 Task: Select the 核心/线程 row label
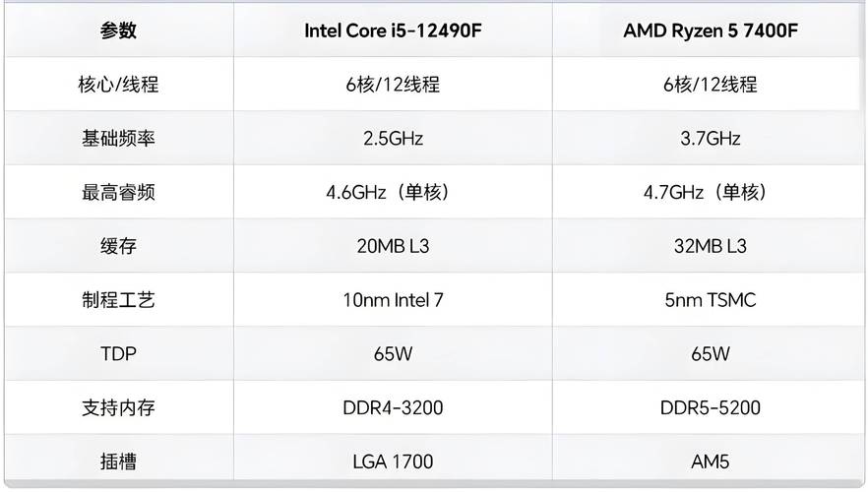tap(118, 85)
